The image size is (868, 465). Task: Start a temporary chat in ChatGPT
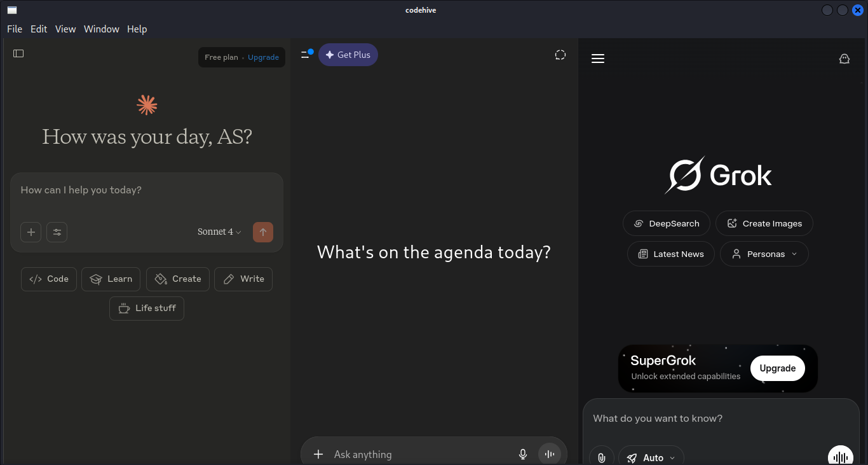point(560,55)
